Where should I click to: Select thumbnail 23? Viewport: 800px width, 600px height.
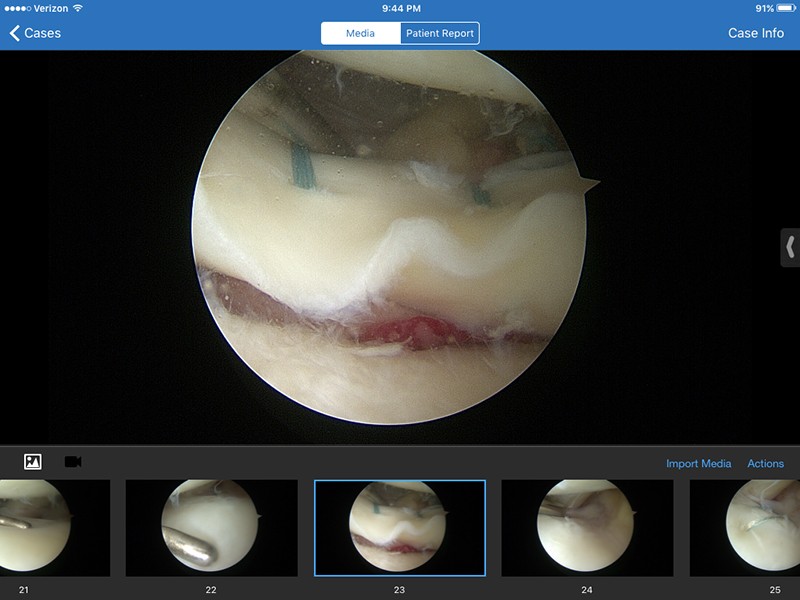pyautogui.click(x=400, y=528)
